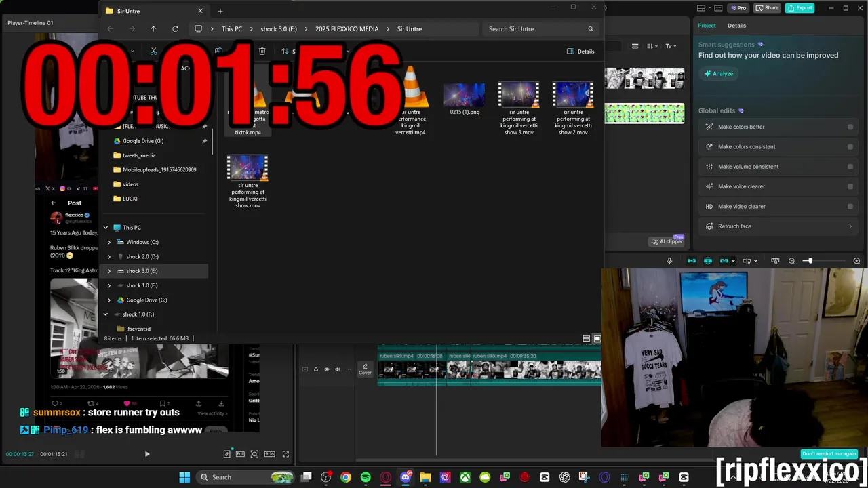Switch to the Details tab in CapCut
The width and height of the screenshot is (868, 488).
pos(736,26)
